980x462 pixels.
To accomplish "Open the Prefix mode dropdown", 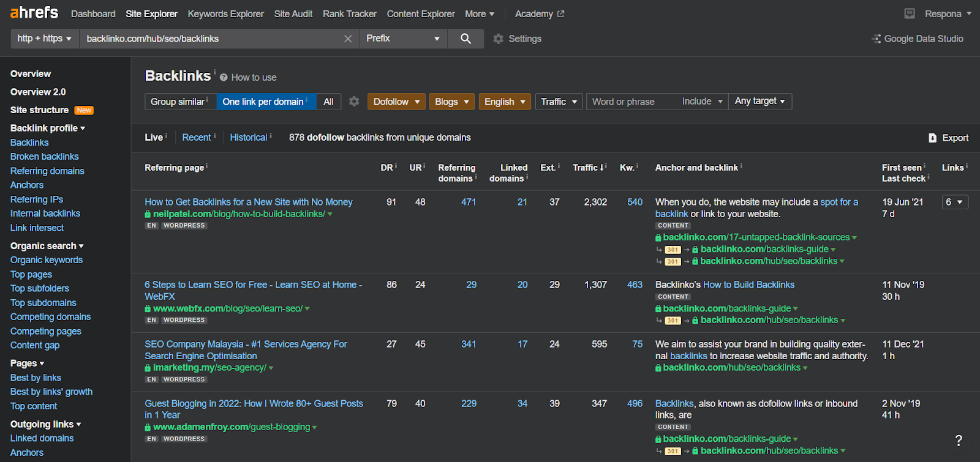I will pos(403,39).
